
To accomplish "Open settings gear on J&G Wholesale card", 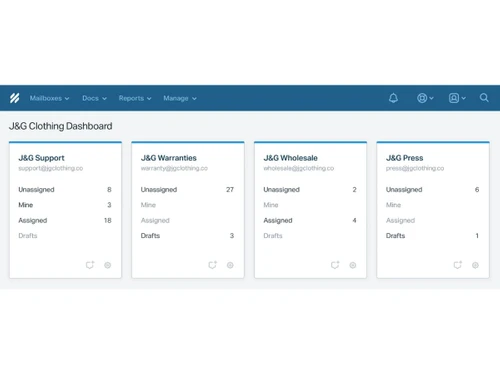I will pyautogui.click(x=353, y=265).
